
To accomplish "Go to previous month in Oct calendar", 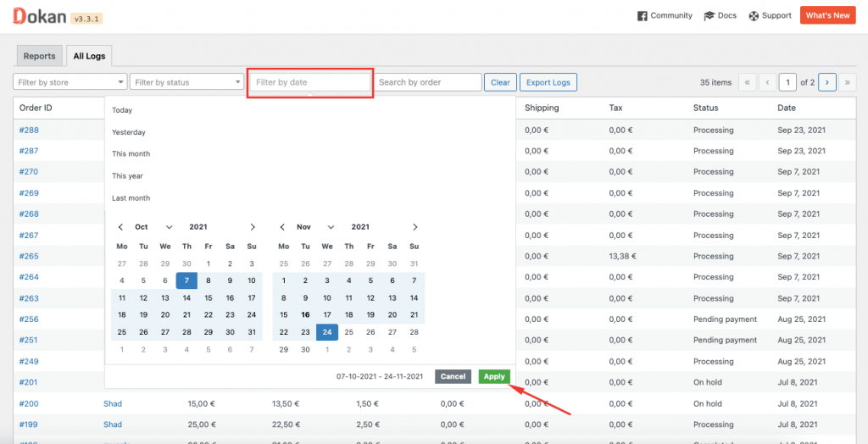I will [120, 227].
